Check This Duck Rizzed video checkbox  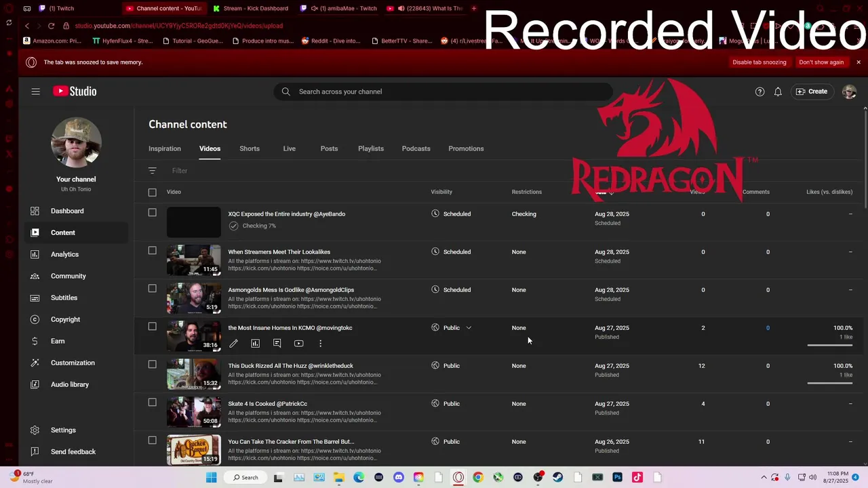(x=152, y=364)
